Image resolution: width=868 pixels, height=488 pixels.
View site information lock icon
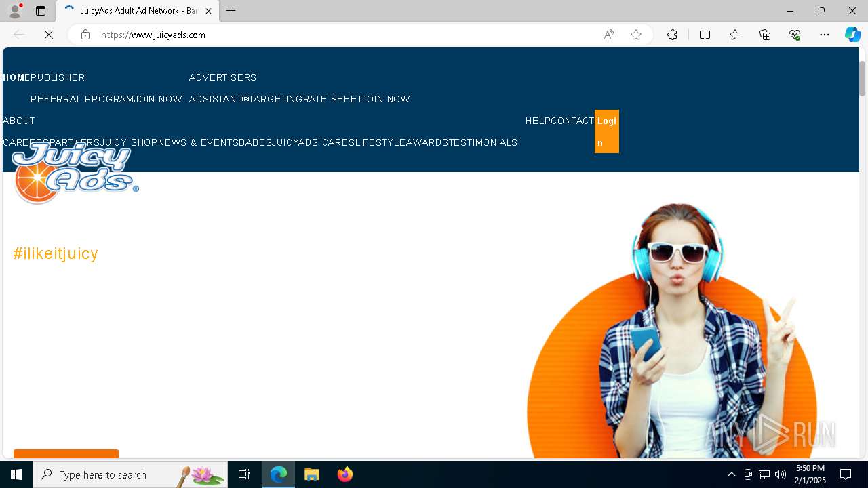click(85, 35)
